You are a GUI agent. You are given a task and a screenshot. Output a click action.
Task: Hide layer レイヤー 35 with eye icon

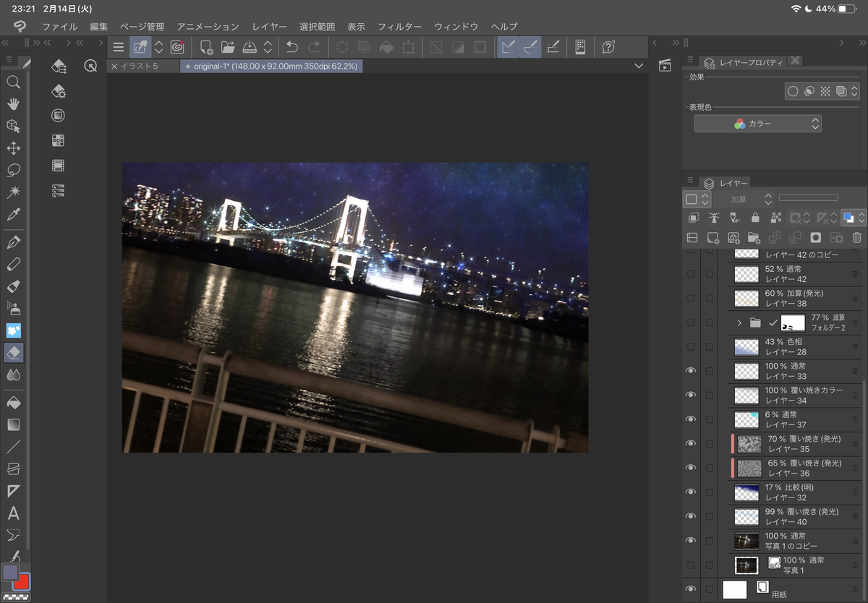(x=691, y=443)
